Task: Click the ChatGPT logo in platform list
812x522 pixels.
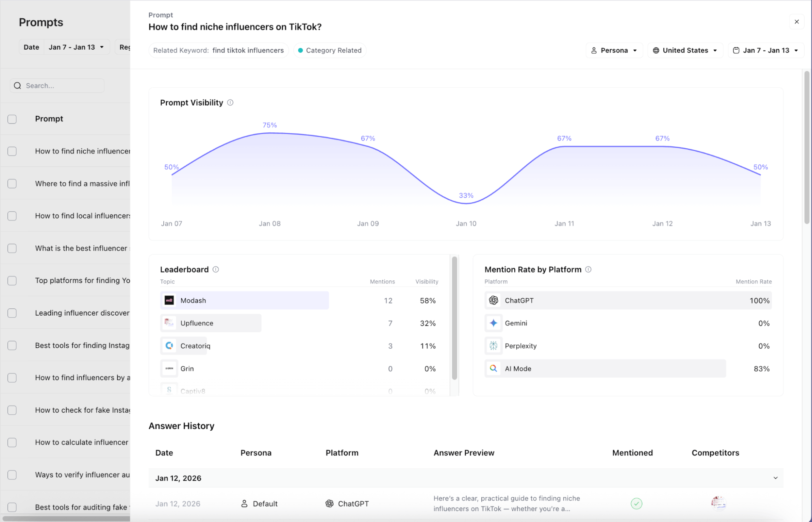Action: pos(494,300)
